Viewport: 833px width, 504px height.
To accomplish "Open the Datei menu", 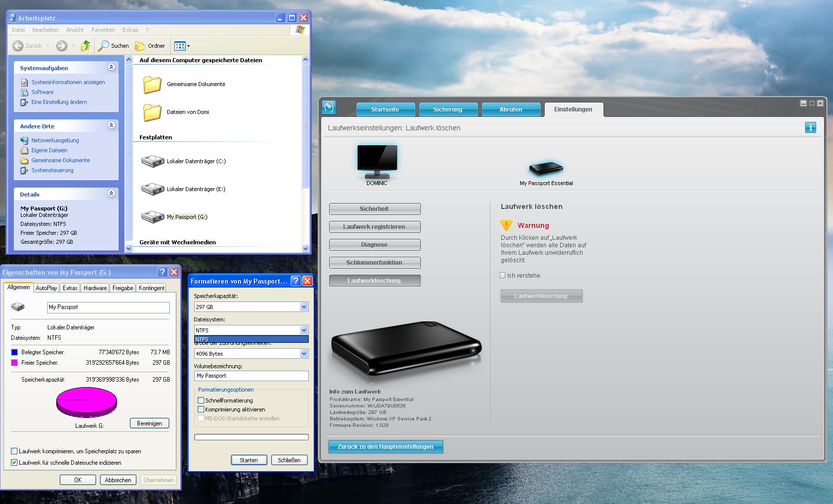I will pyautogui.click(x=18, y=30).
